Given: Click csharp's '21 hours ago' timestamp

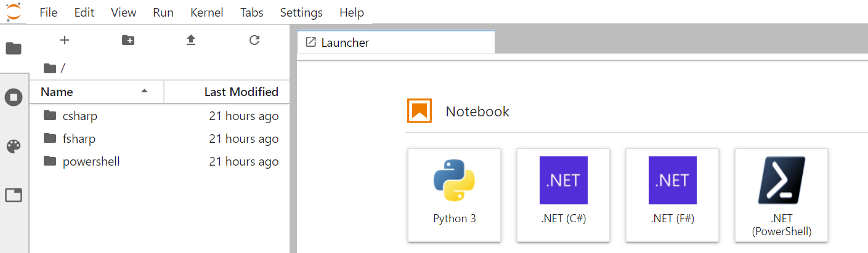Looking at the screenshot, I should [x=244, y=116].
